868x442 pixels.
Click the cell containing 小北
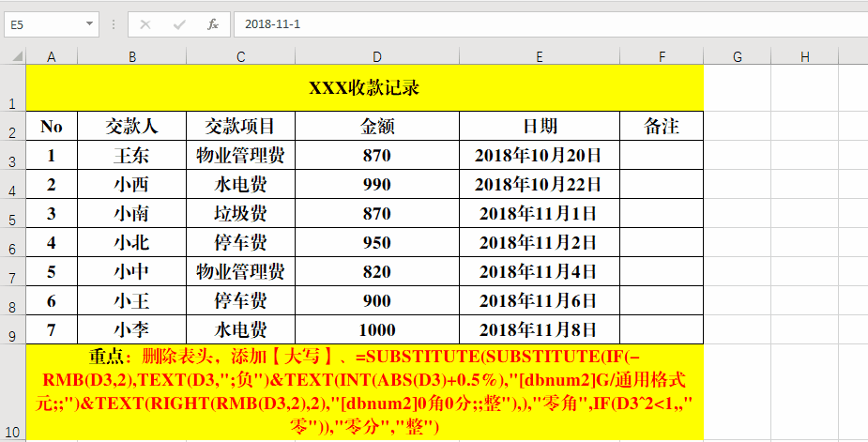point(131,242)
